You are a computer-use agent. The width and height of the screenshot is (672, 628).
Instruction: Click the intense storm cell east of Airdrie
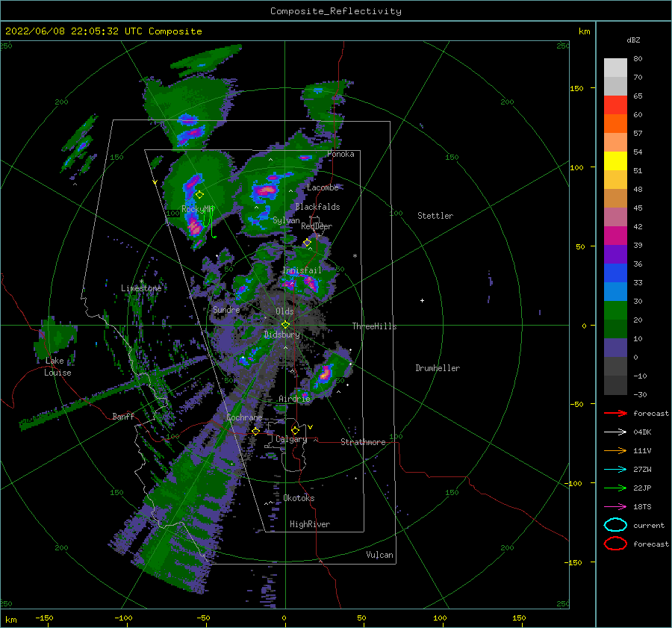click(x=326, y=373)
